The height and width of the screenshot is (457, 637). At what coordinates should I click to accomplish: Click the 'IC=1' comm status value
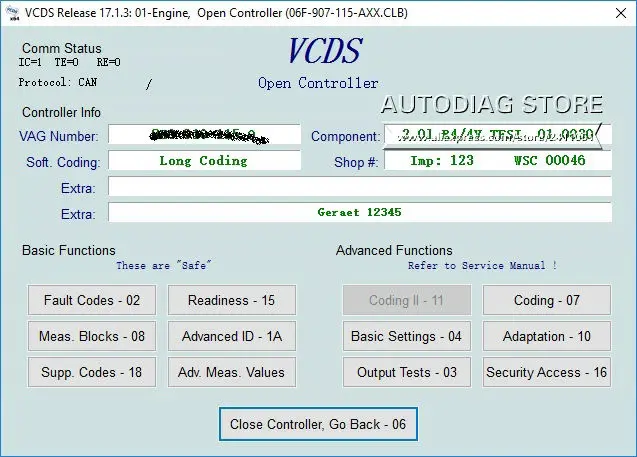30,62
